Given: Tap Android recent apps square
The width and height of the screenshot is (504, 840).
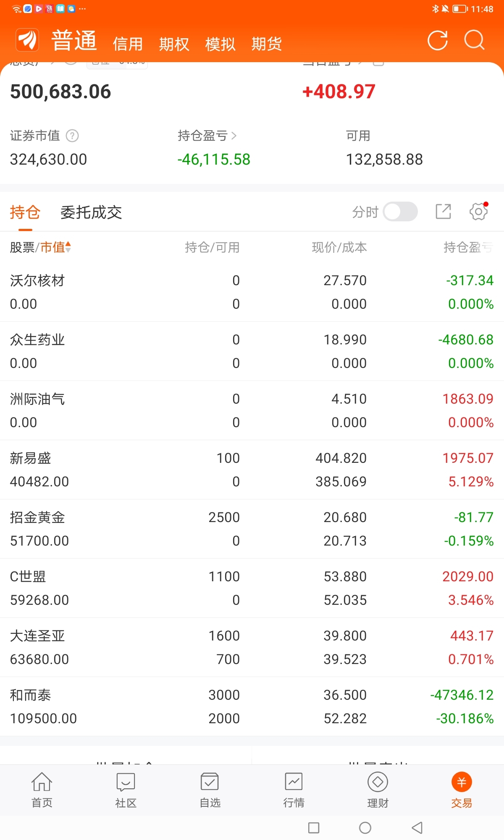Looking at the screenshot, I should click(314, 828).
